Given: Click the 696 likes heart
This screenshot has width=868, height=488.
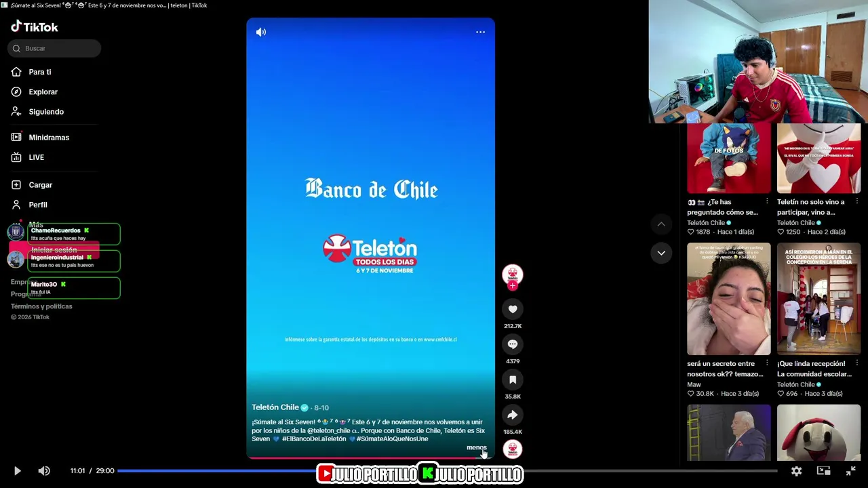Looking at the screenshot, I should [781, 394].
